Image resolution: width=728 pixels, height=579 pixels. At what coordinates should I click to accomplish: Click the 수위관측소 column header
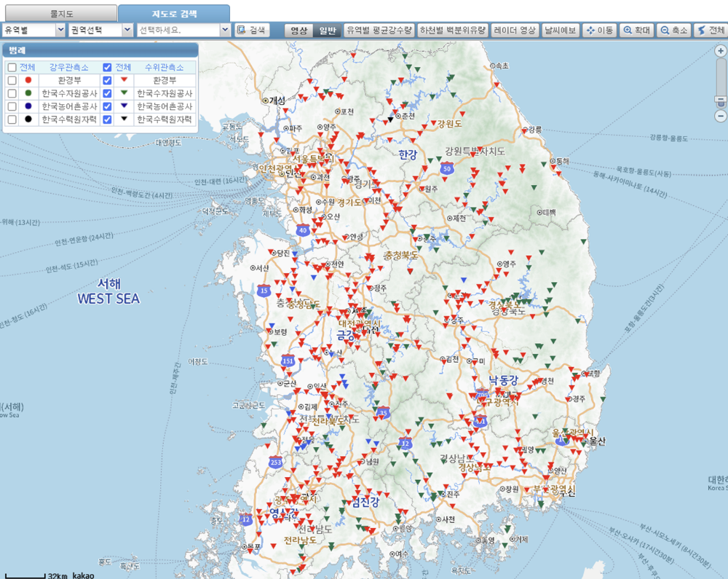tap(164, 67)
